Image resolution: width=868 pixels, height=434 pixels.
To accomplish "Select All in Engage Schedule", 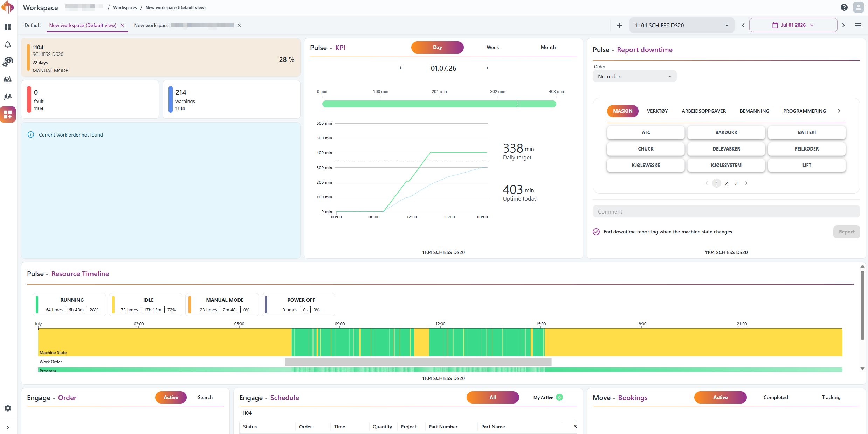I will pyautogui.click(x=492, y=397).
